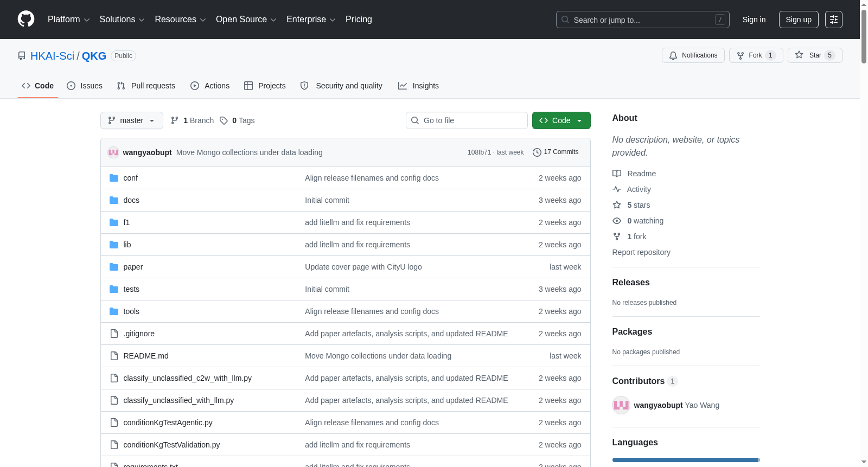Click the Fork icon
Viewport: 868px width, 467px height.
pos(741,55)
